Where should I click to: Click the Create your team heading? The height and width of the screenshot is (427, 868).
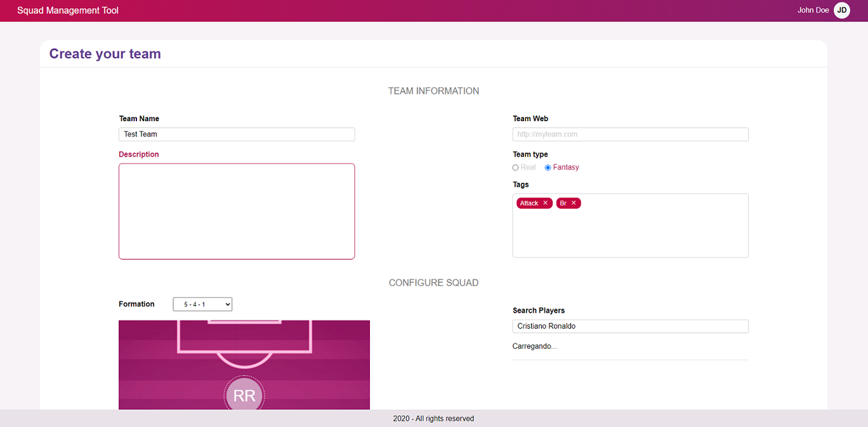[x=105, y=54]
